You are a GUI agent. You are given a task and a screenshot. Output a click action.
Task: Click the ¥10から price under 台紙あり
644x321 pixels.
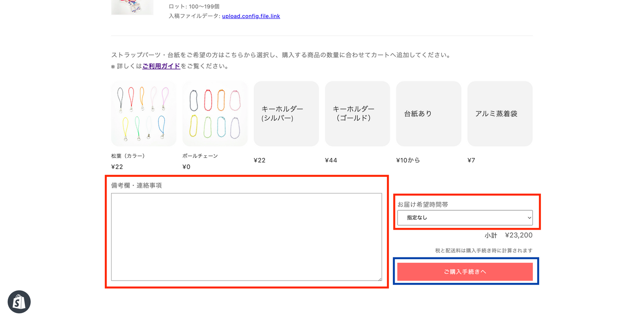coord(408,160)
